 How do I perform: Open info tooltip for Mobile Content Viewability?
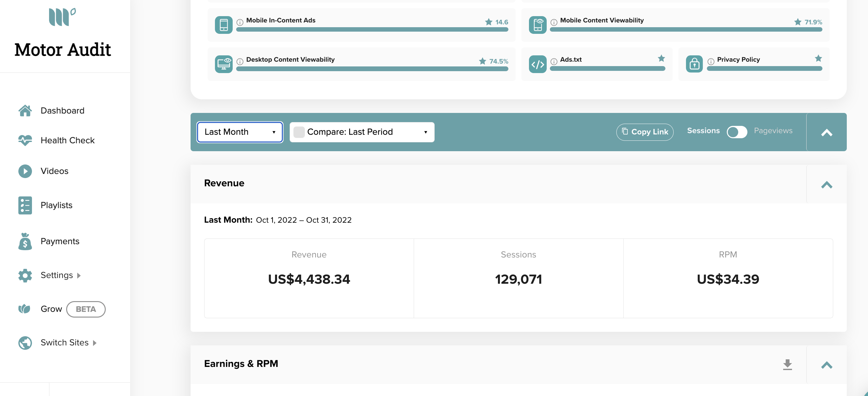coord(554,22)
